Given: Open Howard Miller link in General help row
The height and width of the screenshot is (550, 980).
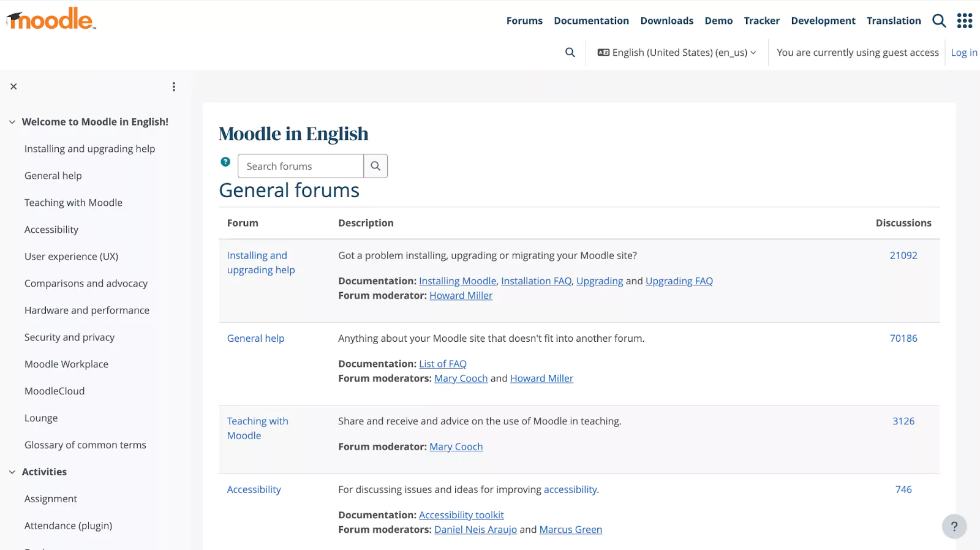Looking at the screenshot, I should click(x=541, y=379).
